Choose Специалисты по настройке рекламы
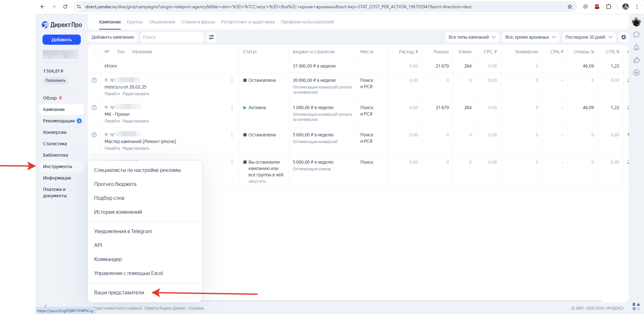 coord(145,170)
